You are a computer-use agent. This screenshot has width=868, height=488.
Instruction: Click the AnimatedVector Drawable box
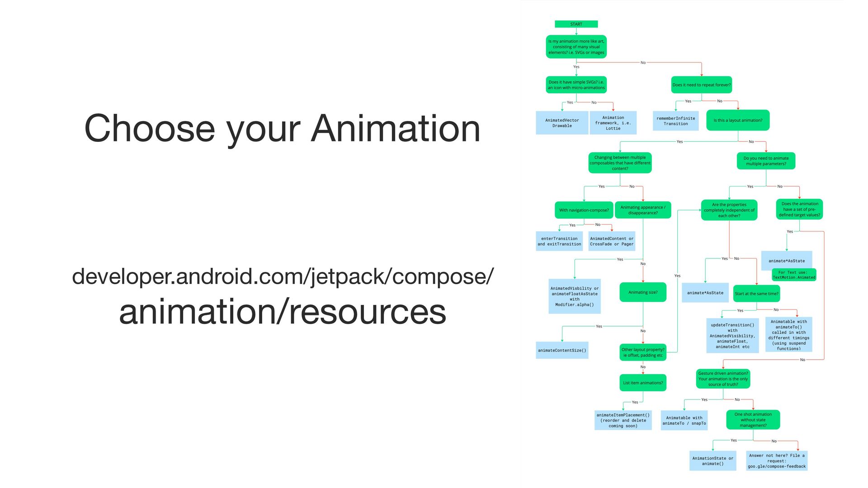click(562, 123)
